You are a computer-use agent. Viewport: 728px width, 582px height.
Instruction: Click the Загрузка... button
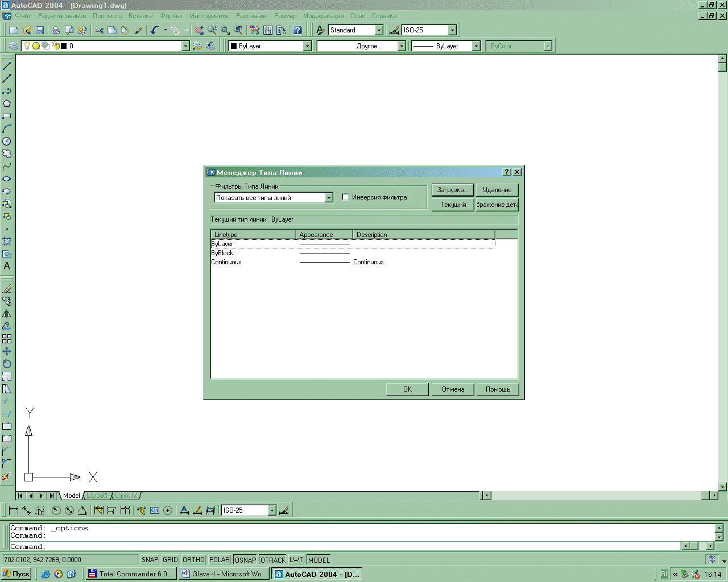pyautogui.click(x=453, y=190)
